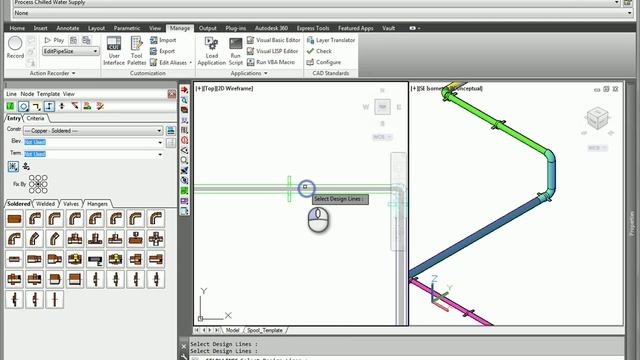Toggle the circle tool in design line toolbar
640x360 pixels.
(23, 107)
